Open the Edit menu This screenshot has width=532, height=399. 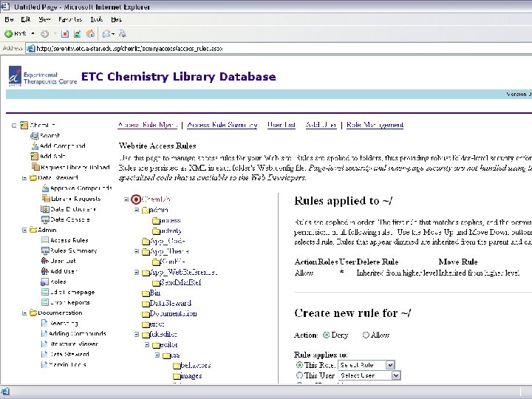26,19
